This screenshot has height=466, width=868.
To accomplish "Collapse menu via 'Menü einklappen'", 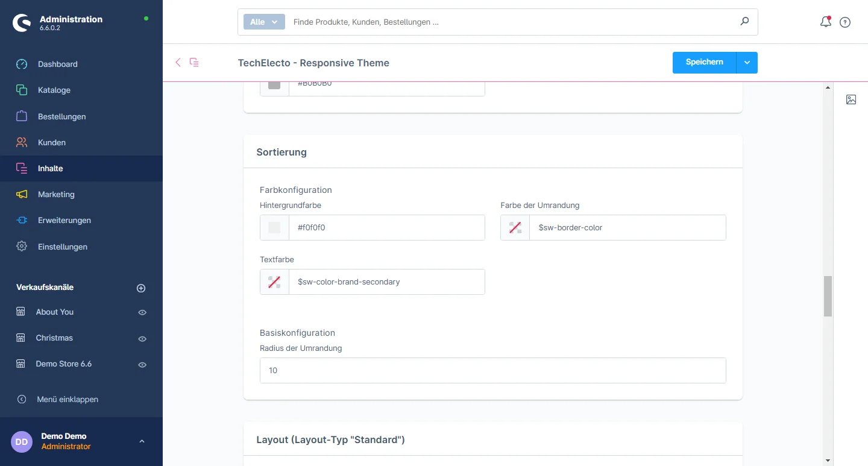I will coord(67,399).
